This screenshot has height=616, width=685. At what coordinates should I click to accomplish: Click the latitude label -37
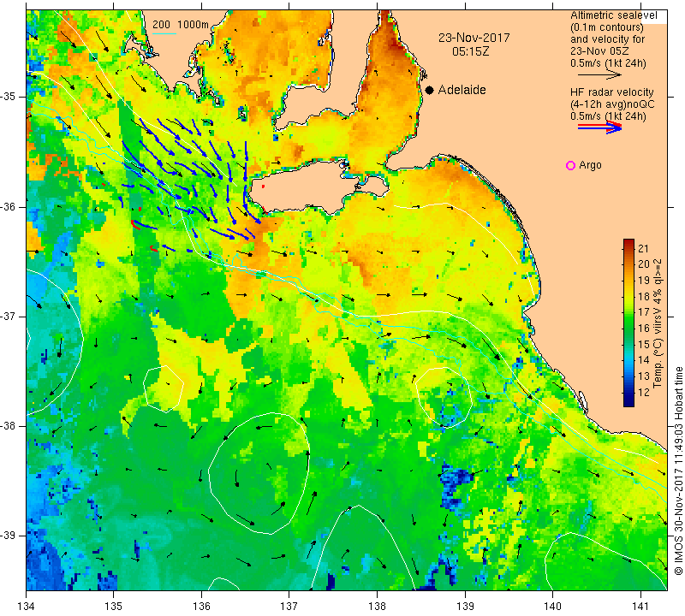pos(9,316)
